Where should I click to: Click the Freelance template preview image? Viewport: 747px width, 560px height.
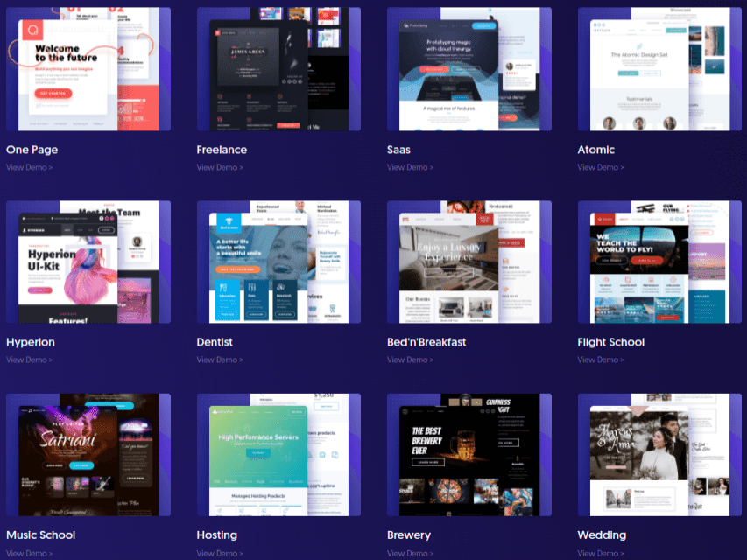pos(278,69)
